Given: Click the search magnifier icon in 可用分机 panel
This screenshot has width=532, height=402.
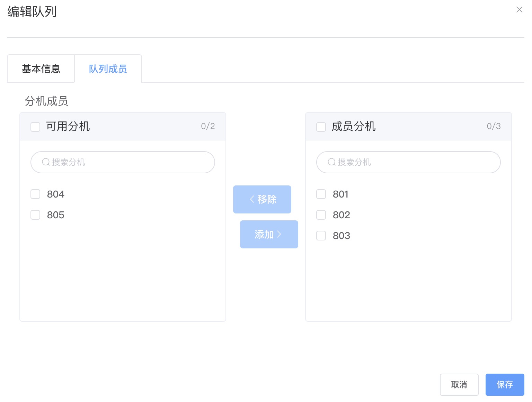Looking at the screenshot, I should pyautogui.click(x=45, y=162).
